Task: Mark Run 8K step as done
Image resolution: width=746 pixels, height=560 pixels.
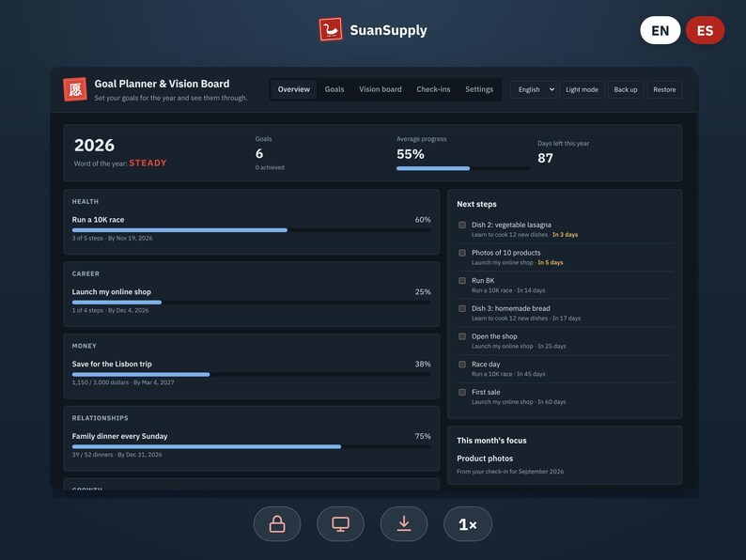Action: [462, 281]
